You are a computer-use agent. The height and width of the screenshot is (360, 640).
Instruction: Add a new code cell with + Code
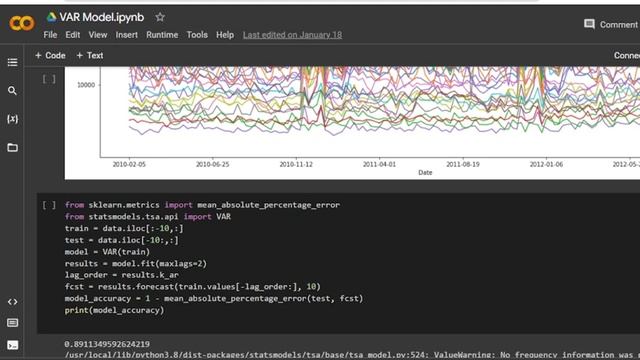click(x=50, y=56)
